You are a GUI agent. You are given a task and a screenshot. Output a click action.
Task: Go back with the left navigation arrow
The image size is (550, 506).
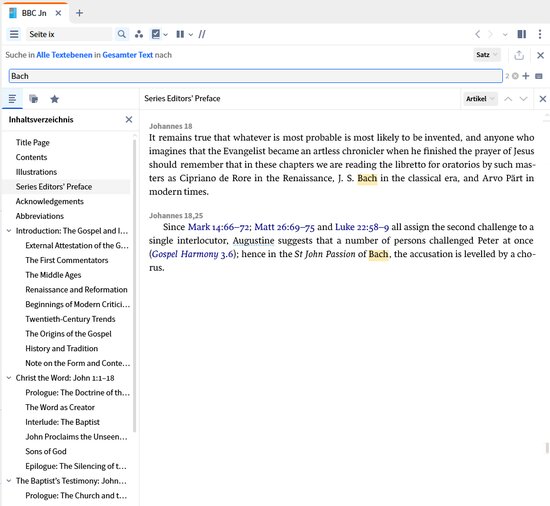(477, 34)
